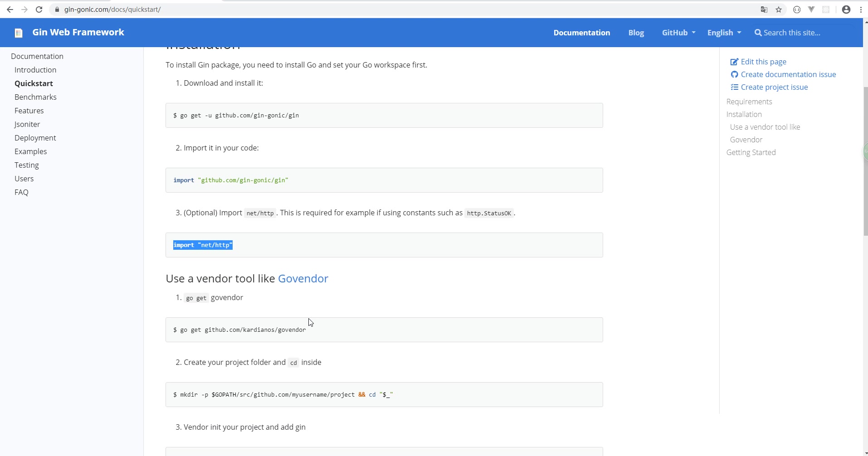The image size is (868, 456).
Task: Jump to Requirements in page contents
Action: pyautogui.click(x=749, y=102)
